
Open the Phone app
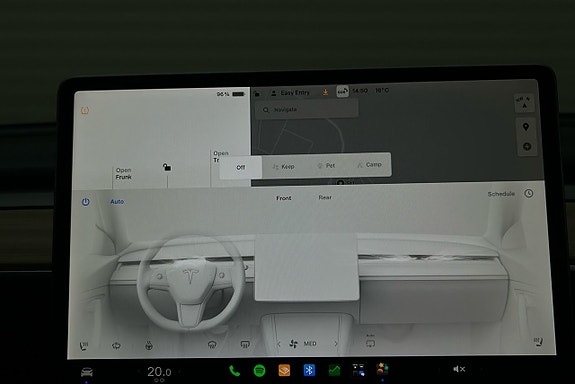click(234, 371)
